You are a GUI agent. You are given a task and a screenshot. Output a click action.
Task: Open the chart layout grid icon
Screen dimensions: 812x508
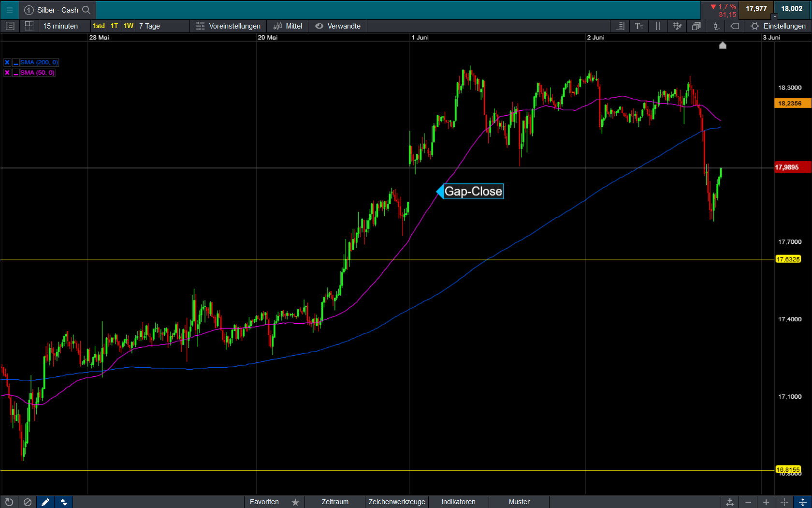pyautogui.click(x=29, y=26)
